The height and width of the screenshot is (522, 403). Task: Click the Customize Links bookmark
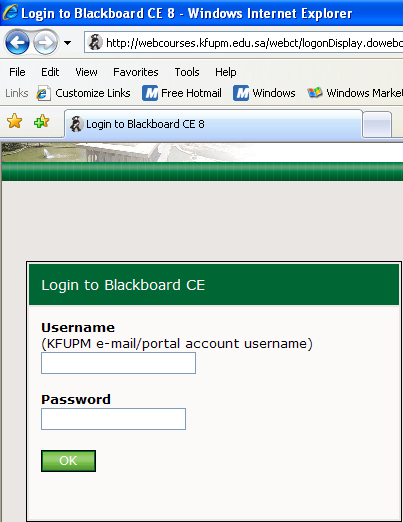tap(83, 93)
